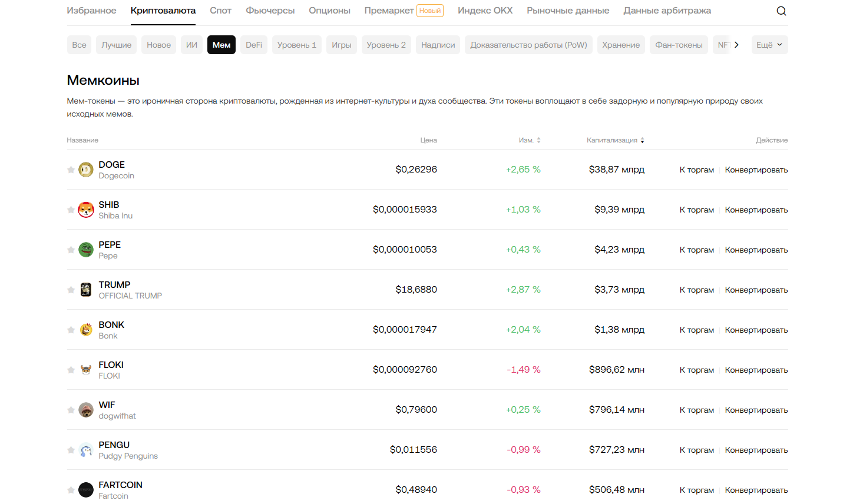Show more category chips with right chevron

pyautogui.click(x=736, y=45)
